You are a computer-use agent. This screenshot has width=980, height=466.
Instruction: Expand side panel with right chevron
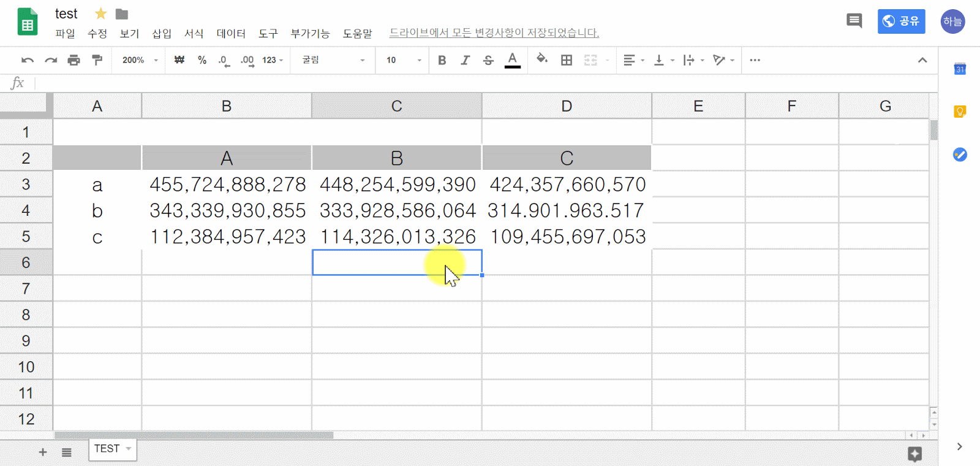pyautogui.click(x=960, y=446)
